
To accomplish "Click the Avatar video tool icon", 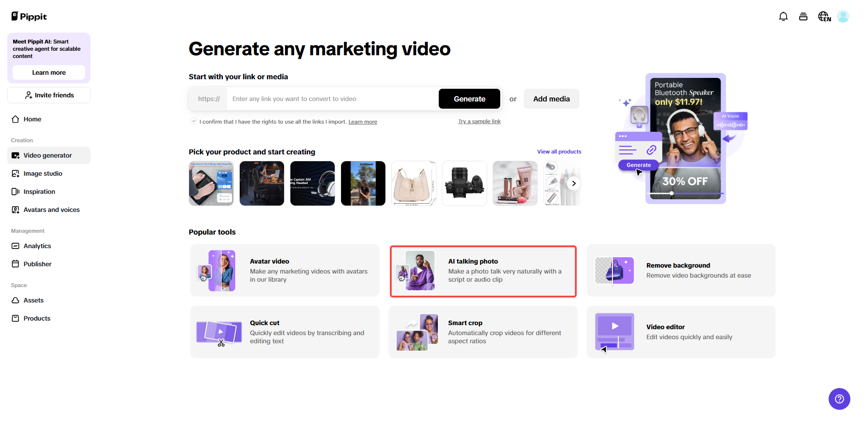I will pos(216,270).
